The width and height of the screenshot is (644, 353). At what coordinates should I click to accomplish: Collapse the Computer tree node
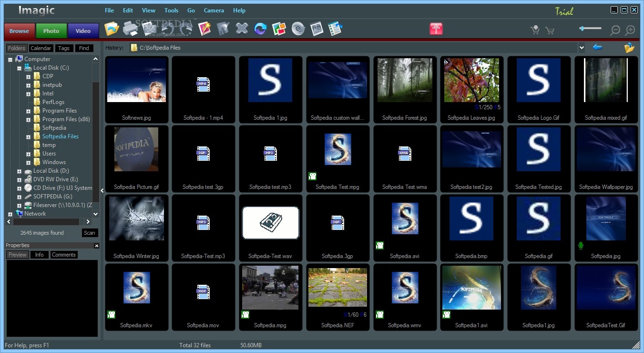10,59
